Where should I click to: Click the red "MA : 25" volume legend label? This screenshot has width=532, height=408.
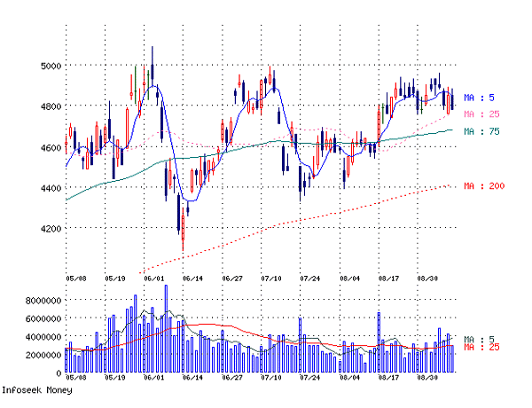481,347
